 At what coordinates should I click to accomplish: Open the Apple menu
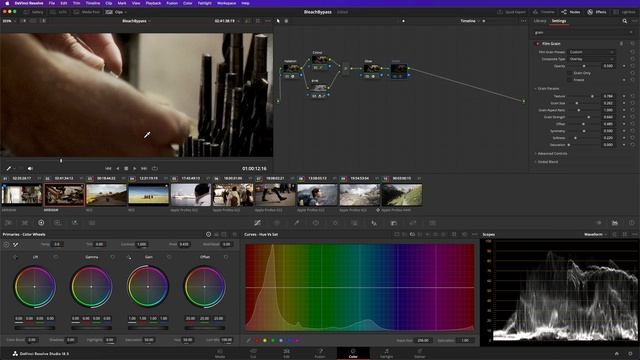[x=7, y=3]
